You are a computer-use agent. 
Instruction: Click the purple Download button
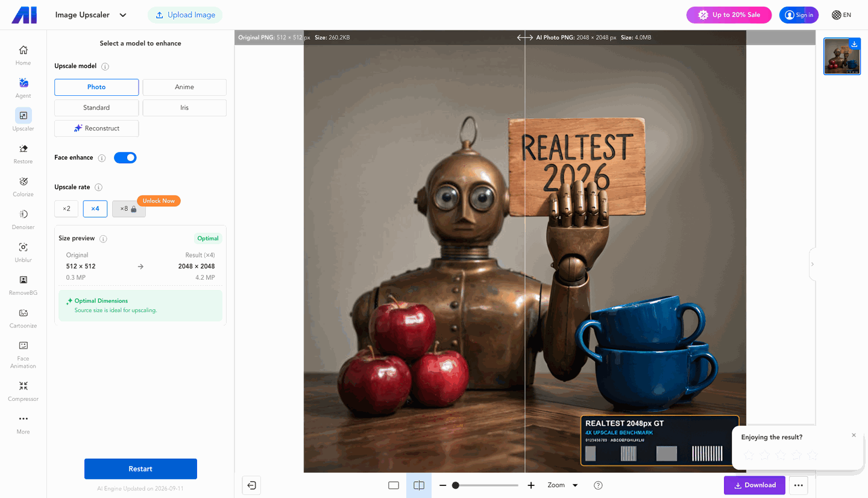tap(755, 485)
